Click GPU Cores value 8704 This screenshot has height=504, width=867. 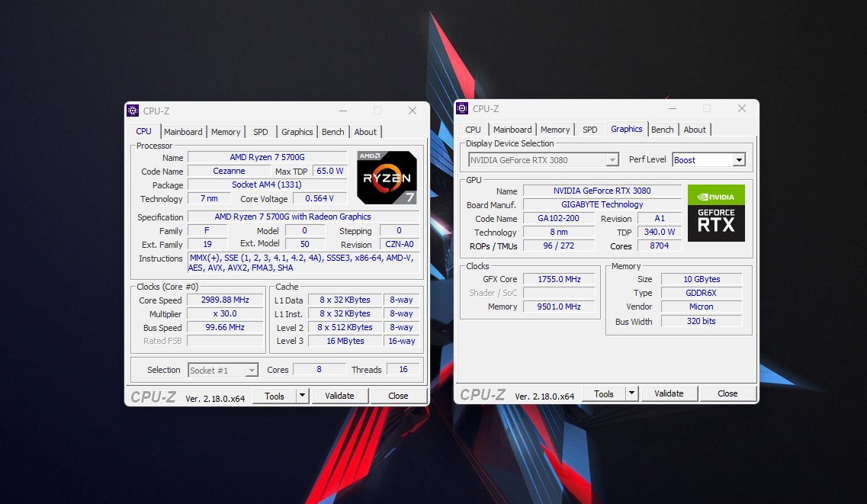point(659,246)
